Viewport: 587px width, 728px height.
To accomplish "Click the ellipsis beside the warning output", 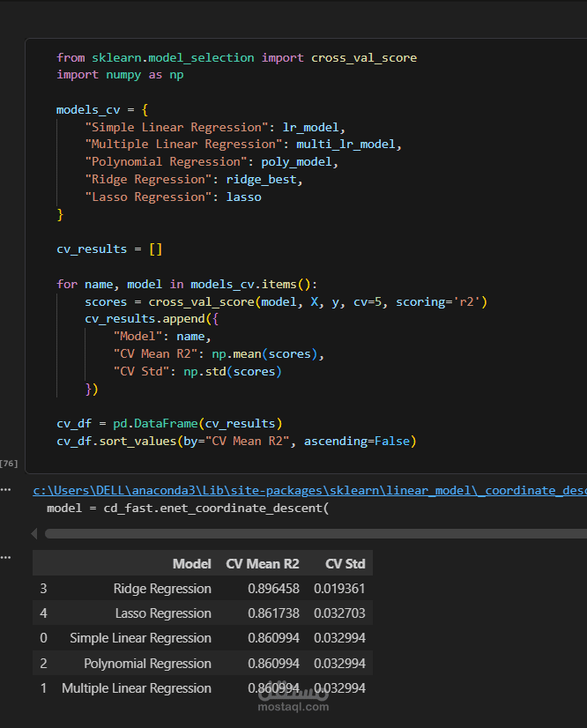I will click(6, 489).
